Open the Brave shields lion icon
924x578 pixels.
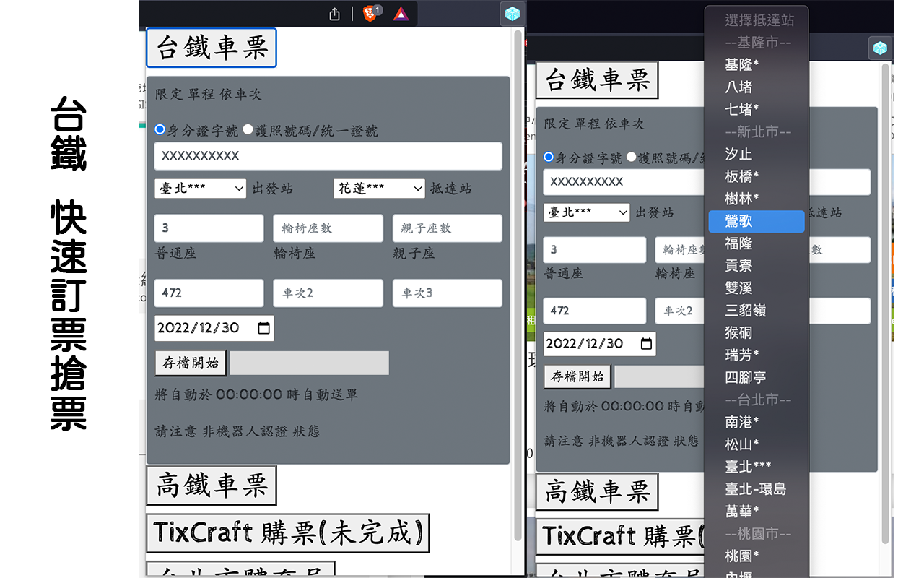pyautogui.click(x=370, y=13)
